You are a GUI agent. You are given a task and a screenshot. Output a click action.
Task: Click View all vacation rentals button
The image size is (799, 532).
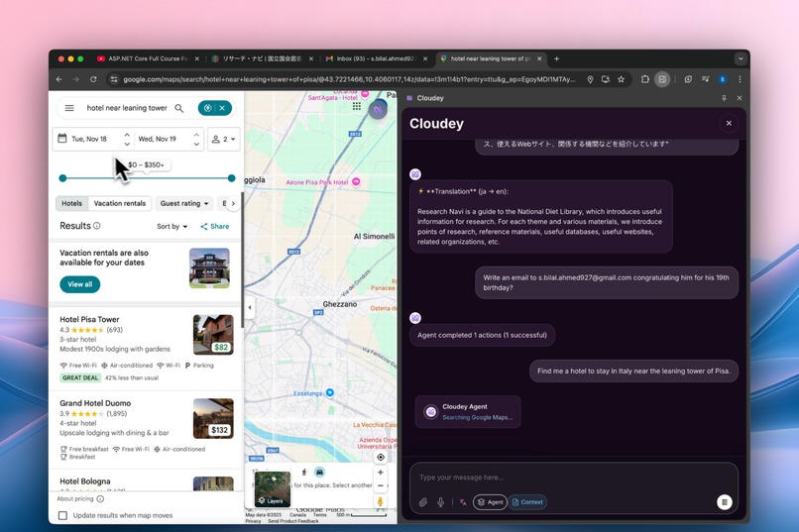click(80, 284)
